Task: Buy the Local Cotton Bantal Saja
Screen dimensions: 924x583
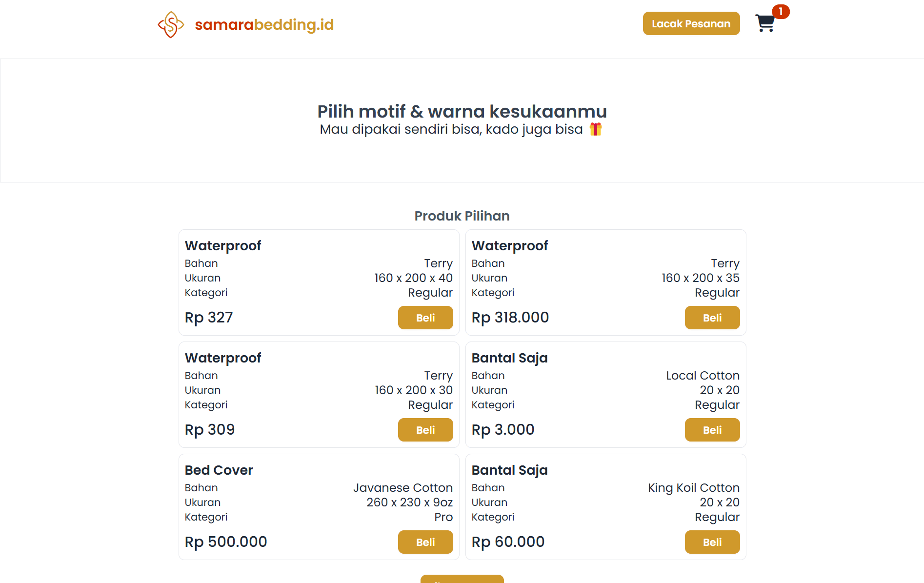Action: pos(712,430)
